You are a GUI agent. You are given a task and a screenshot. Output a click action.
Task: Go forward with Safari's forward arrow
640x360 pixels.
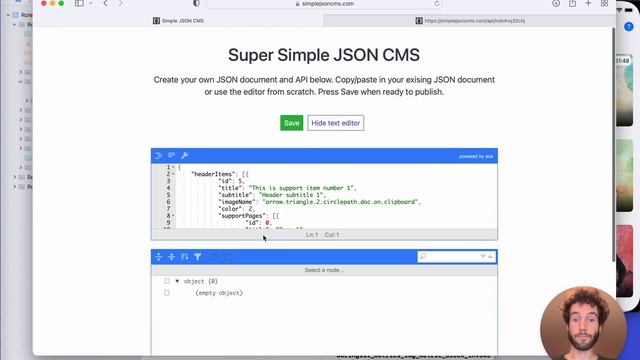pyautogui.click(x=121, y=3)
